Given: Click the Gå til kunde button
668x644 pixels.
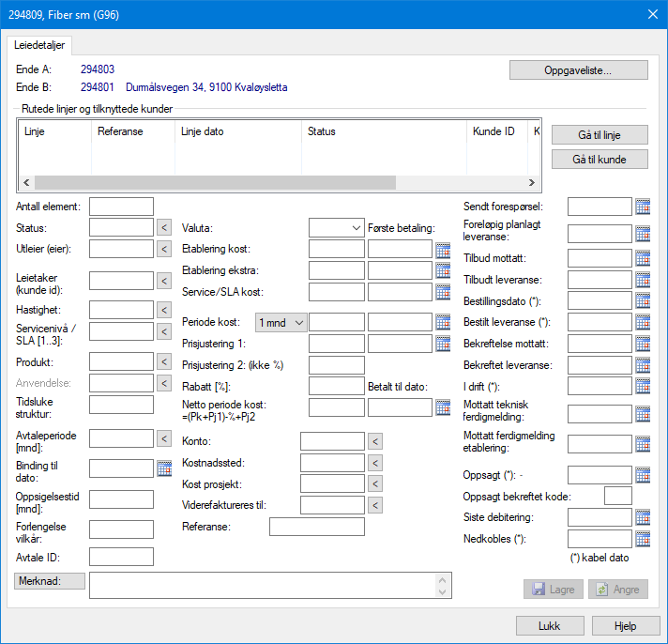Looking at the screenshot, I should [x=600, y=160].
